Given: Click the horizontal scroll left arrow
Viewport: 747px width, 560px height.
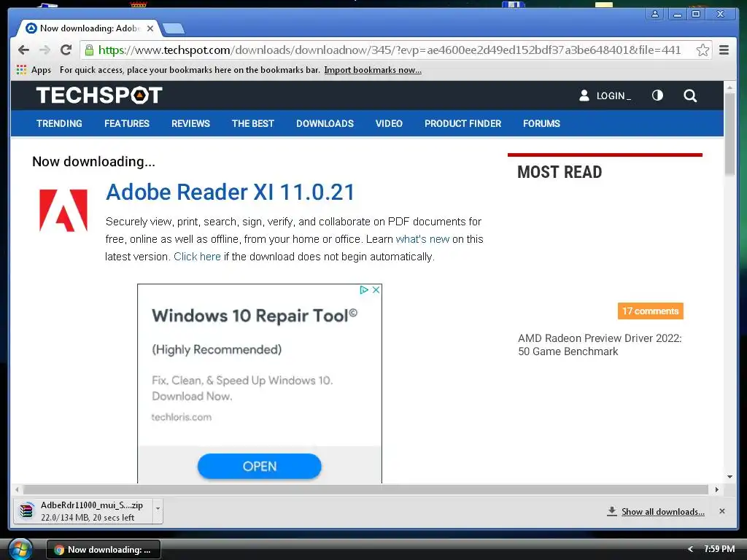Looking at the screenshot, I should (x=18, y=489).
